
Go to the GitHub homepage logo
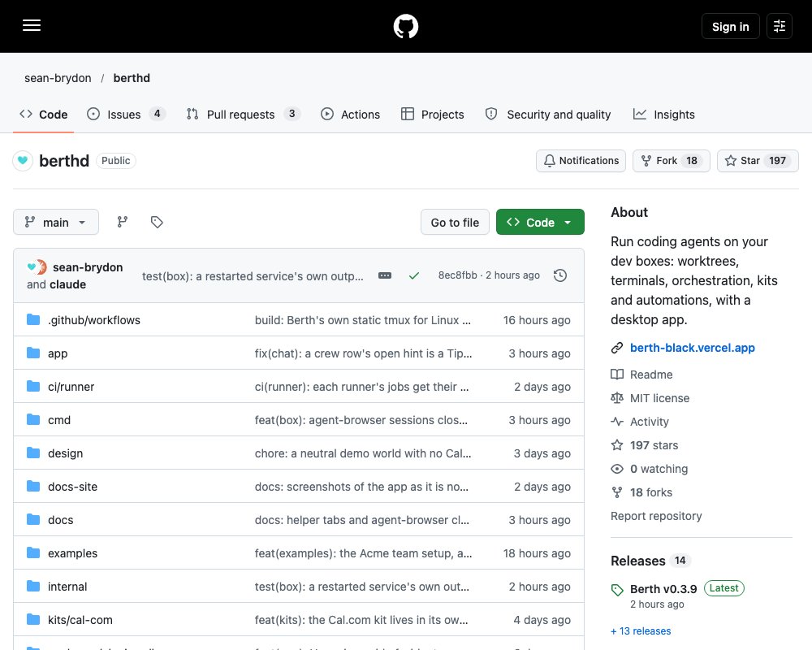tap(405, 26)
